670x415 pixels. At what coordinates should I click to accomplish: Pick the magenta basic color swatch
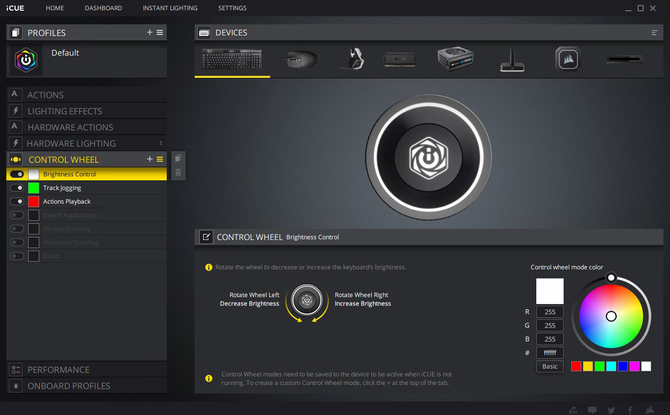pyautogui.click(x=635, y=366)
